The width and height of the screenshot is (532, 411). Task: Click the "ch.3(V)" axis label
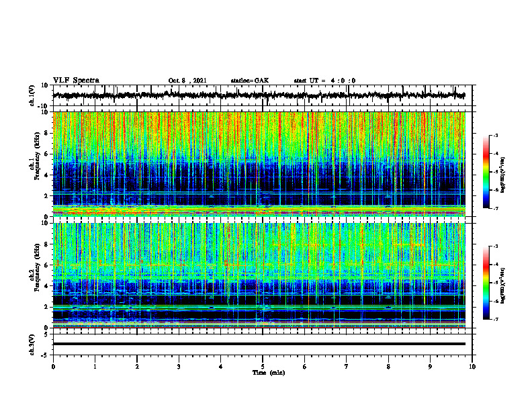(x=32, y=345)
